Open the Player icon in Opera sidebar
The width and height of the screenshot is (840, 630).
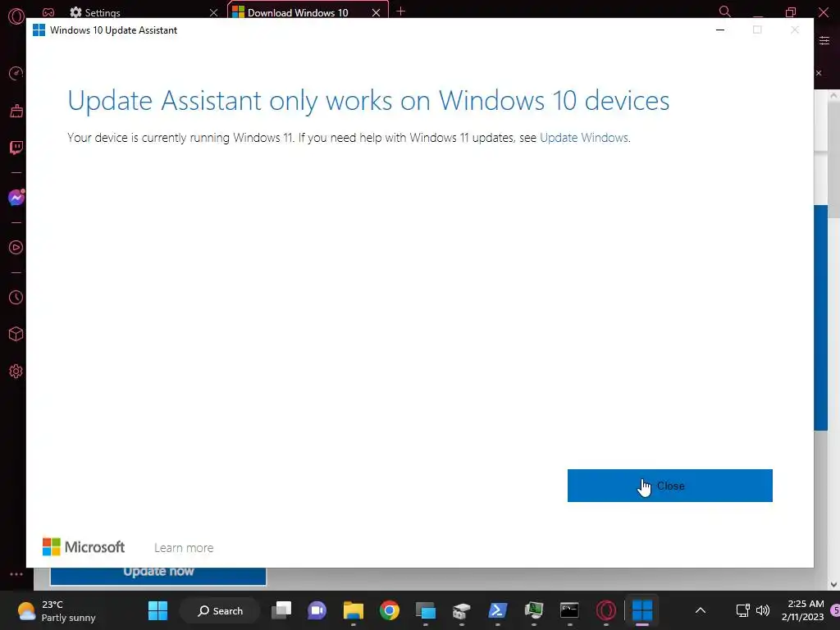point(16,248)
